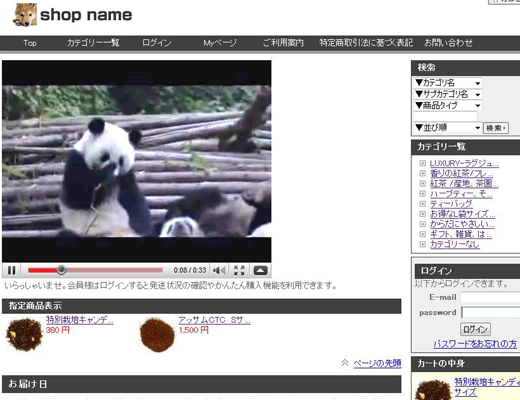Click the video playback position knob

point(61,270)
